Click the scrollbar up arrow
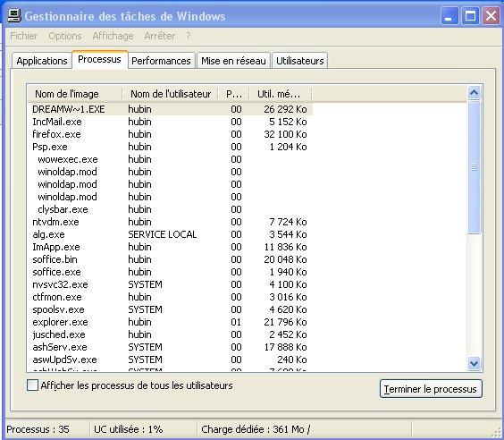Viewport: 504px width, 440px height. (474, 93)
